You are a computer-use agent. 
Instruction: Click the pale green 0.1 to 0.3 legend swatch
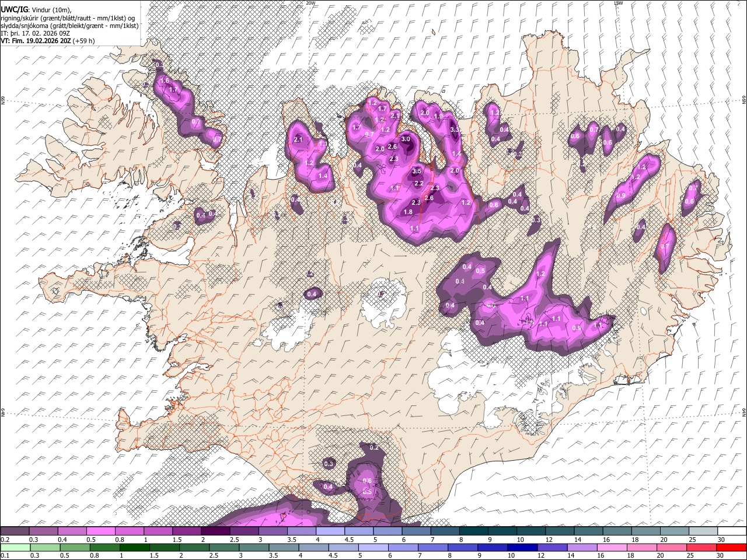point(15,547)
